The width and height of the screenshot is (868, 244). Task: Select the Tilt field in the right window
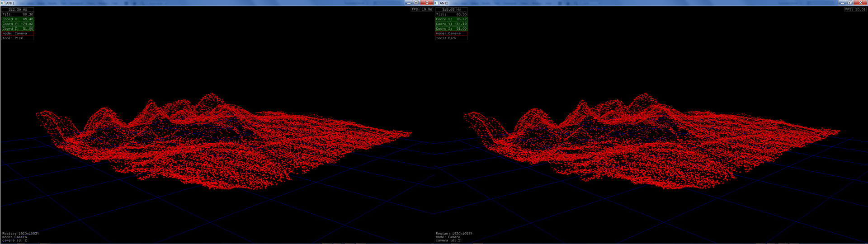coord(451,14)
